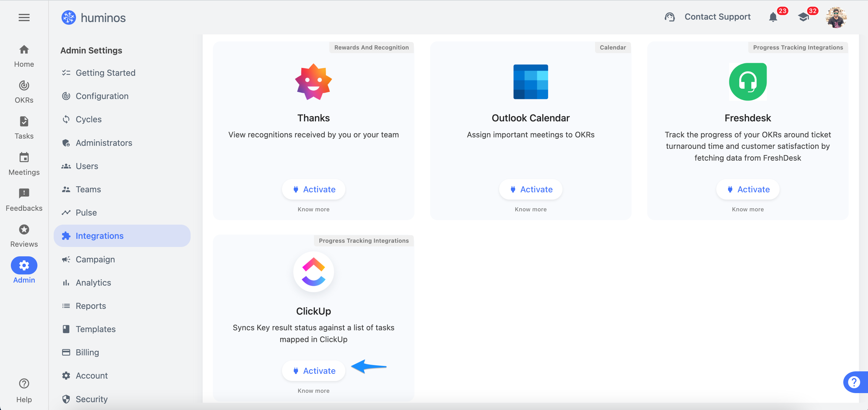Open graduation cap icon with 32 badge
Screen dimensions: 868x410
(803, 17)
